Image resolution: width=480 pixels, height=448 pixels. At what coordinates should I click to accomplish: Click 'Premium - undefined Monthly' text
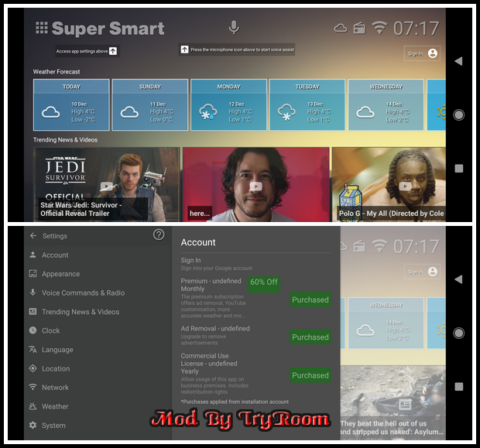[211, 285]
